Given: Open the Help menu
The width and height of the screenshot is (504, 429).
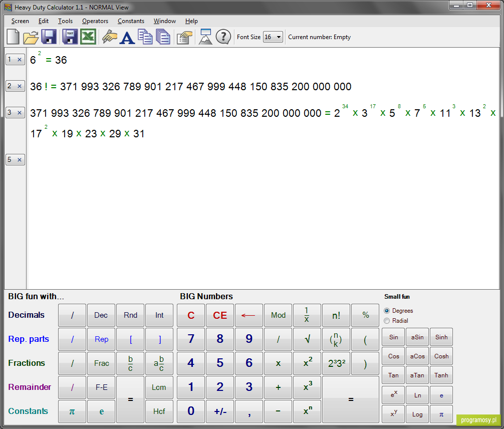Looking at the screenshot, I should tap(191, 21).
